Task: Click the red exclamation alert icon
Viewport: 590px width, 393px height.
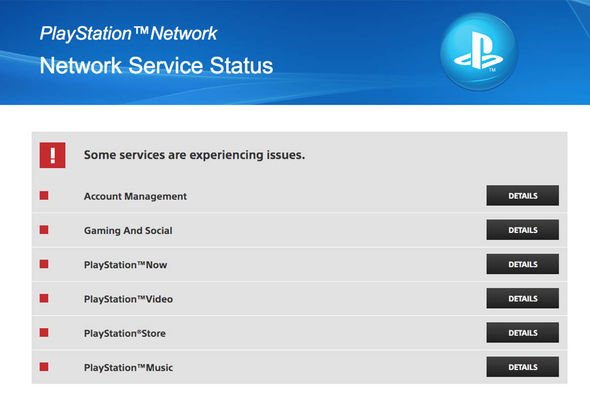Action: click(52, 155)
